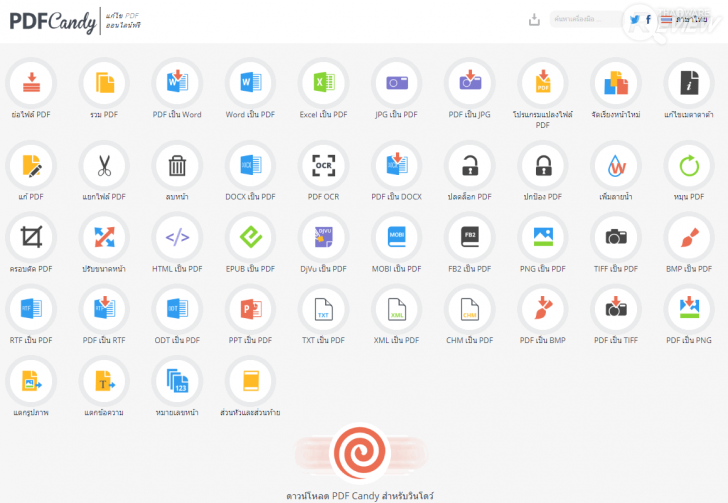
Task: Click the download icon in header
Action: tap(534, 20)
